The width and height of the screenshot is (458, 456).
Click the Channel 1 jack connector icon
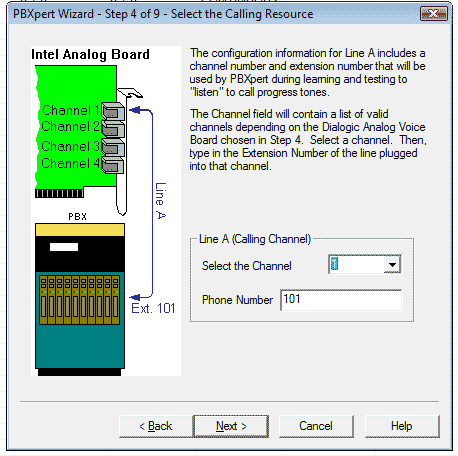(113, 111)
